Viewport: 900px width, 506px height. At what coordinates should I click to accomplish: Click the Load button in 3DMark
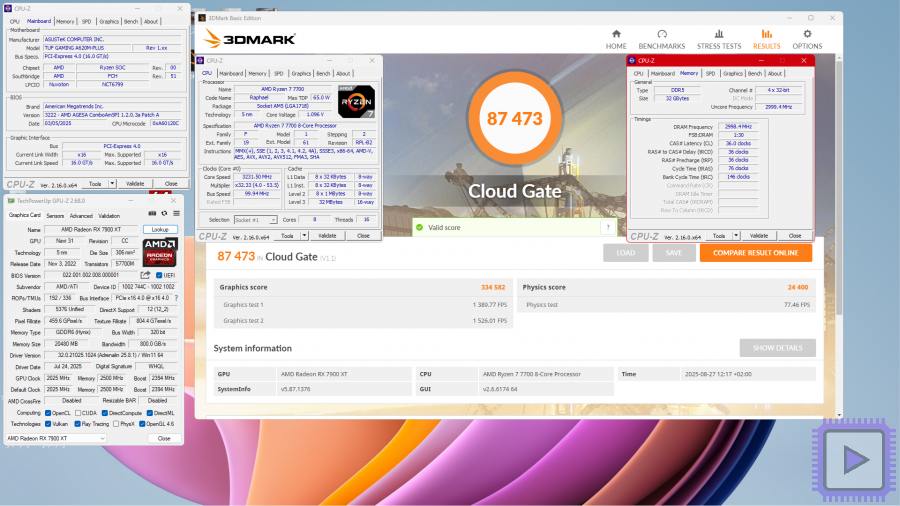click(626, 253)
